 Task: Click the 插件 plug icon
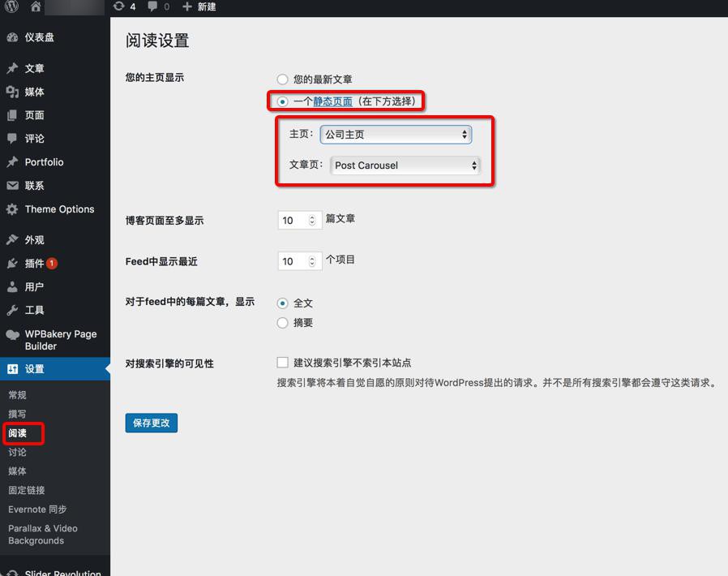point(12,264)
